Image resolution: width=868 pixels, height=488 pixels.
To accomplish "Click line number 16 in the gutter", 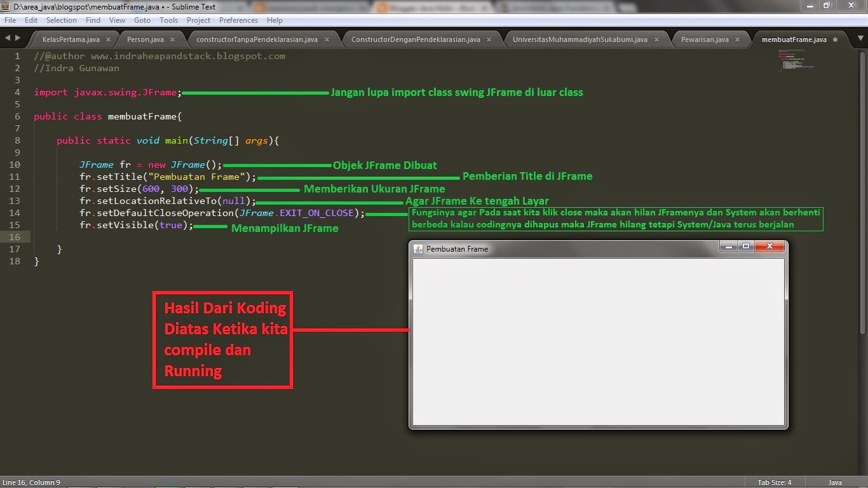I will 15,237.
